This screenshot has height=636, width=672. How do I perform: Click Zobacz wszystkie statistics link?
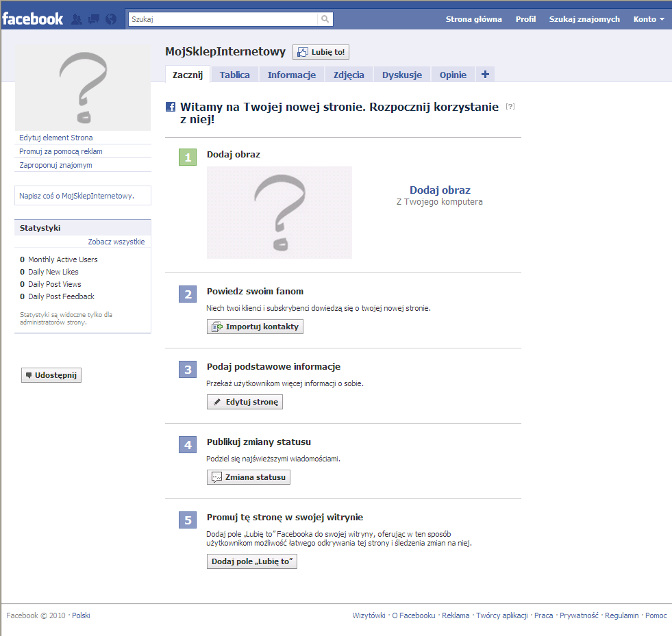[x=116, y=242]
